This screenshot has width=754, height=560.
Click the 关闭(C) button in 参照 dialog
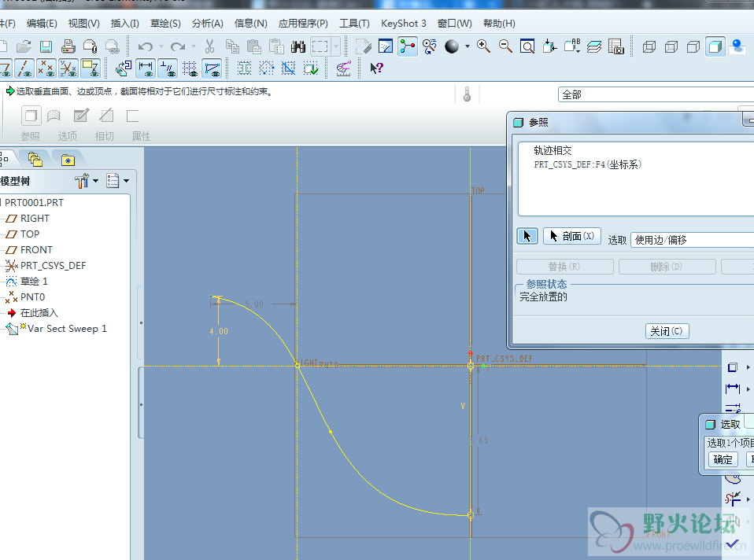[x=666, y=331]
